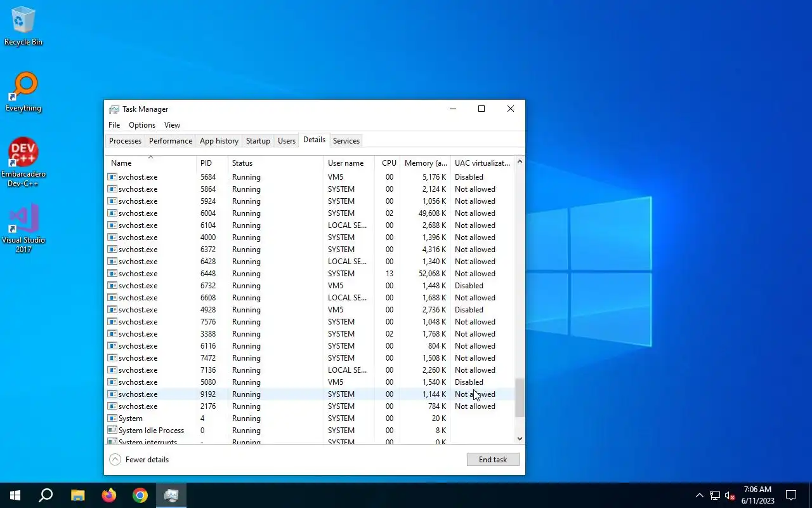Open the View menu
Viewport: 812px width, 508px height.
tap(172, 125)
